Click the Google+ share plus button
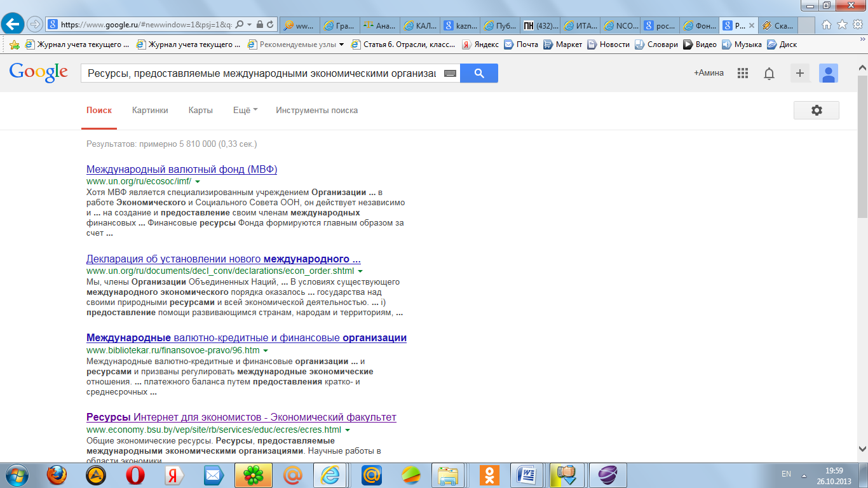Image resolution: width=868 pixels, height=488 pixels. tap(800, 73)
